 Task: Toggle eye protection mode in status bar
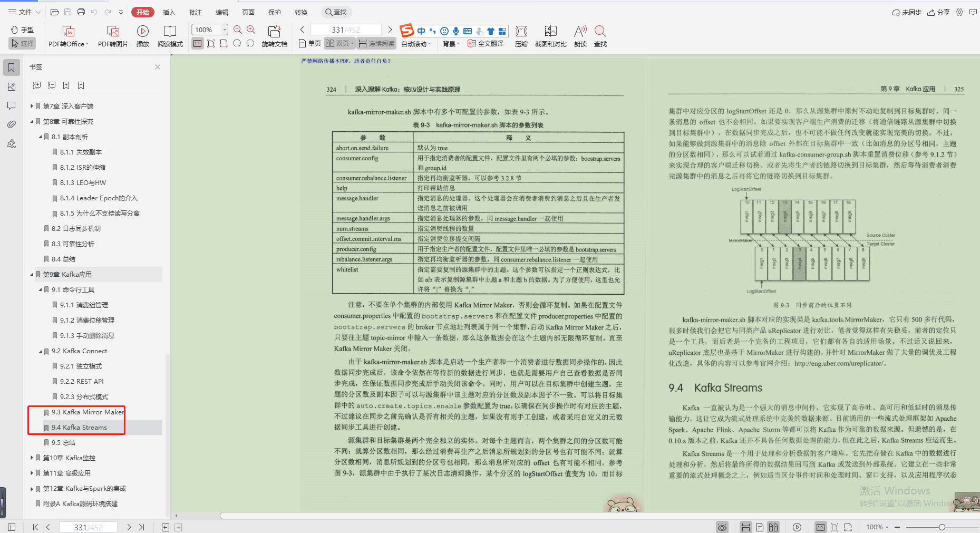(722, 527)
